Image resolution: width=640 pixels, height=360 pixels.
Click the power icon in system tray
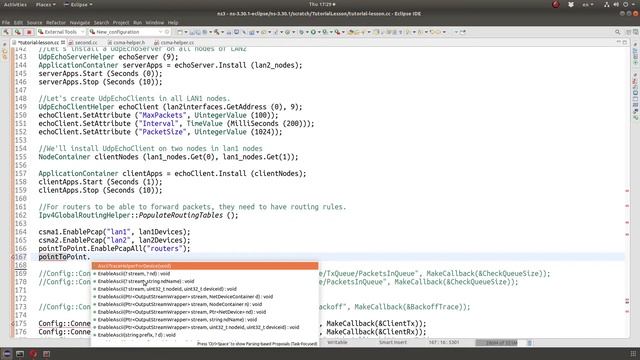click(x=626, y=4)
